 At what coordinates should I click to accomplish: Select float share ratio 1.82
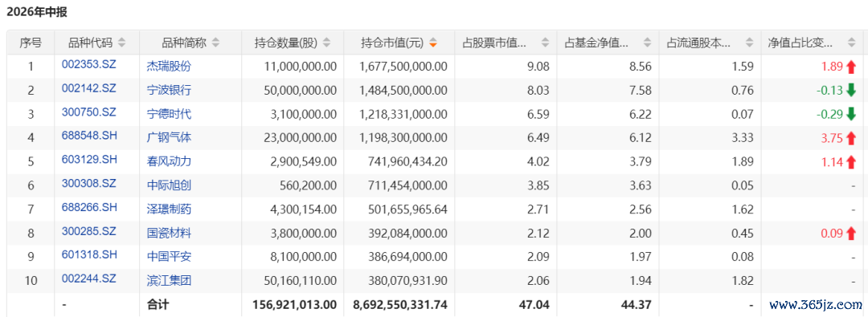click(x=743, y=281)
